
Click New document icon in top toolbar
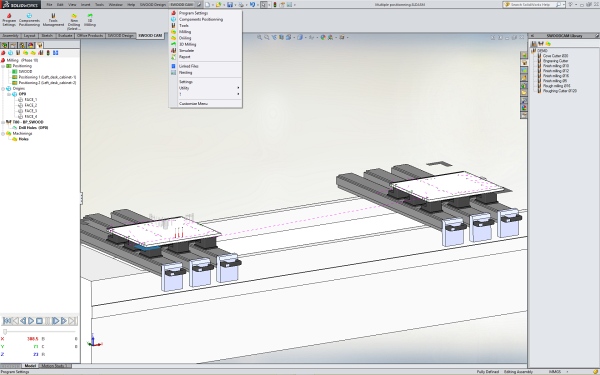pyautogui.click(x=207, y=5)
